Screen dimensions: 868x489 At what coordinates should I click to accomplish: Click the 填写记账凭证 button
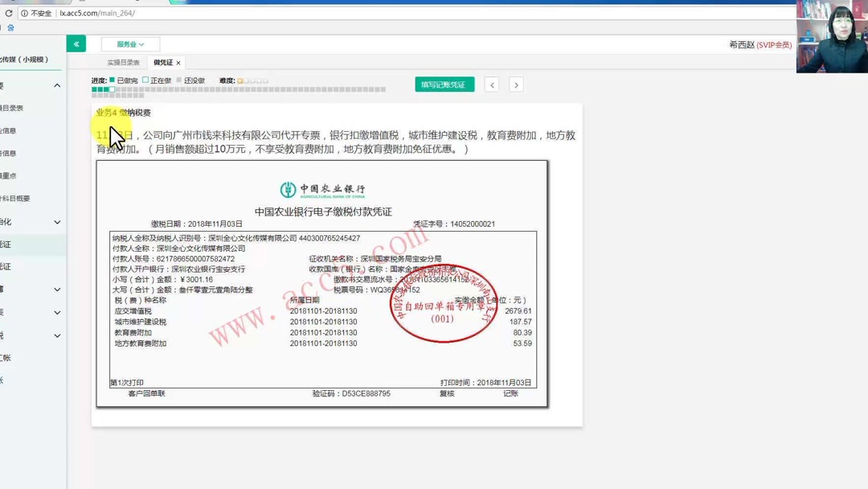[x=444, y=84]
